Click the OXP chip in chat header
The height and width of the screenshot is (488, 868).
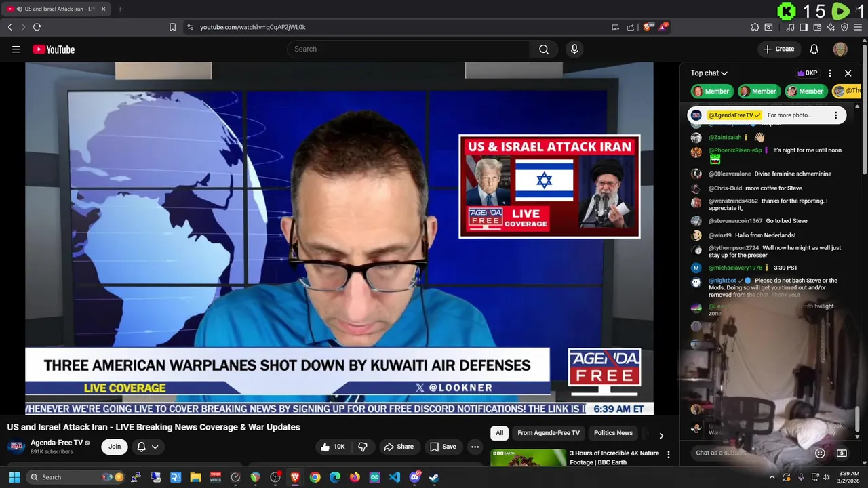pos(807,73)
